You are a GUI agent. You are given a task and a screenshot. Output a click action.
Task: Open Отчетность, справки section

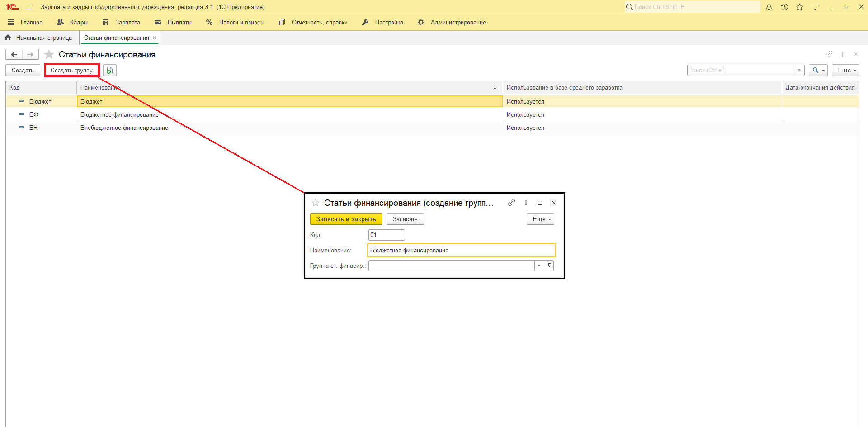pyautogui.click(x=313, y=22)
